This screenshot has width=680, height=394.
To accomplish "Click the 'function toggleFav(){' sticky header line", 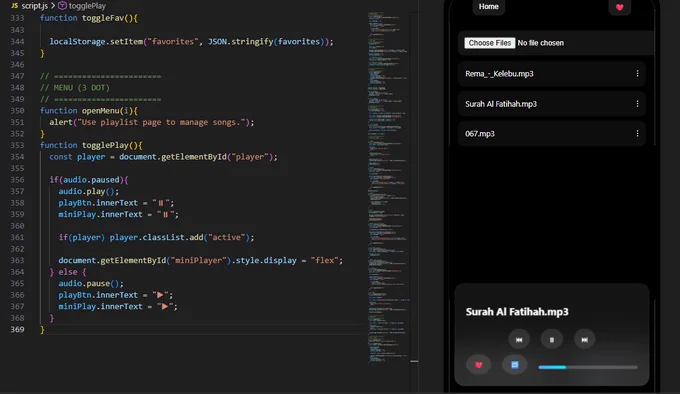I will tap(89, 18).
